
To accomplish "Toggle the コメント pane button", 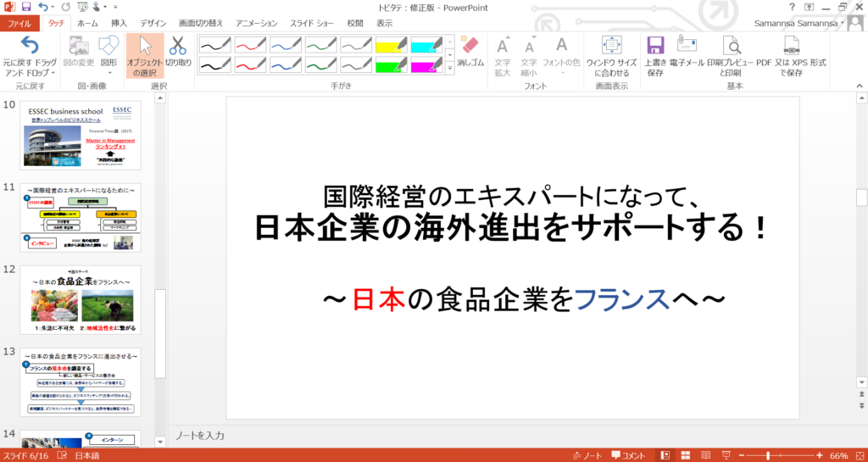I will coord(628,456).
